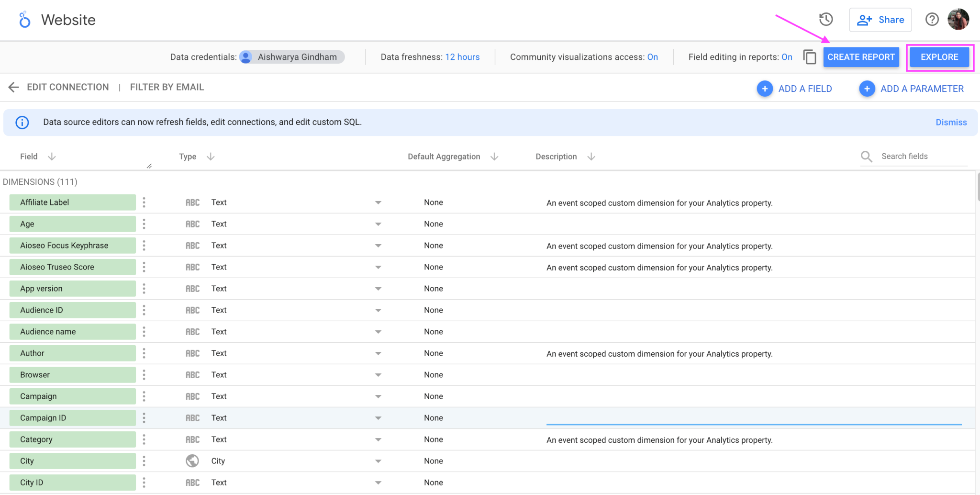Change data freshness from 12 hours
The image size is (980, 495).
[x=462, y=56]
